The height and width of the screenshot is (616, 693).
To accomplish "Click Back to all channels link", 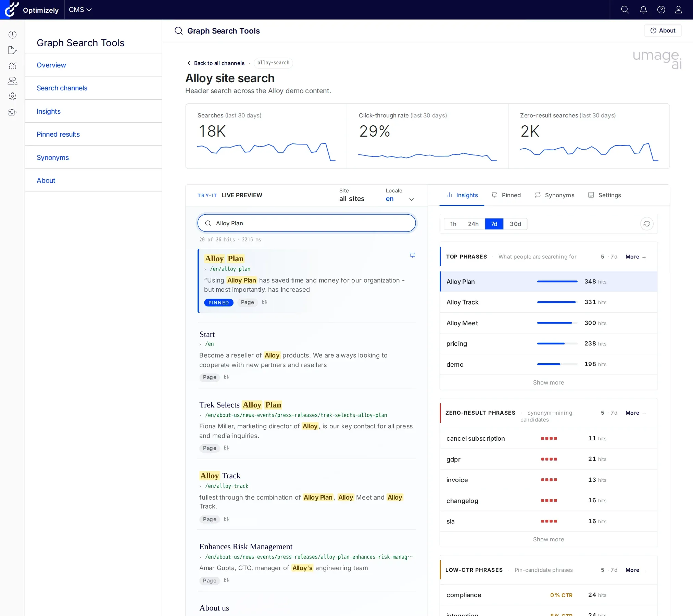I will click(219, 63).
